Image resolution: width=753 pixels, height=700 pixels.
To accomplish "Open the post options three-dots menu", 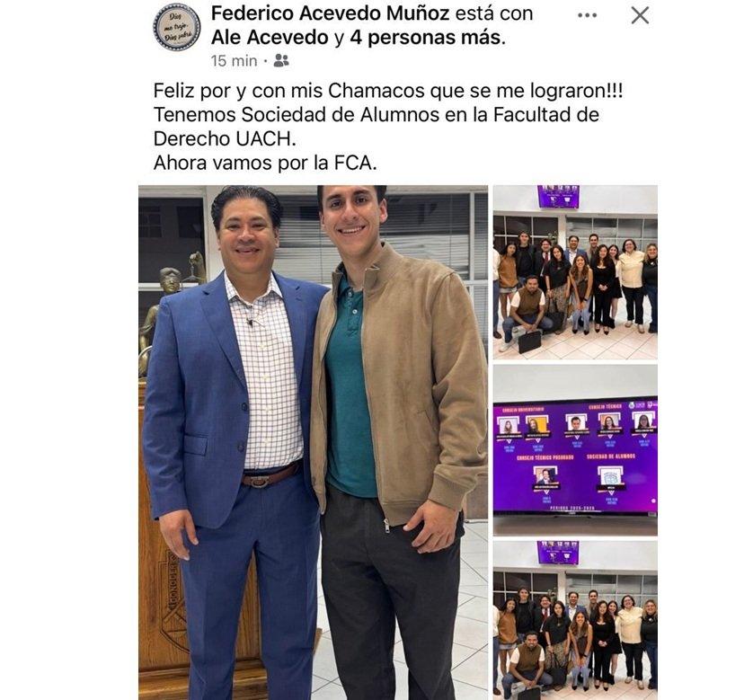I will tap(587, 15).
